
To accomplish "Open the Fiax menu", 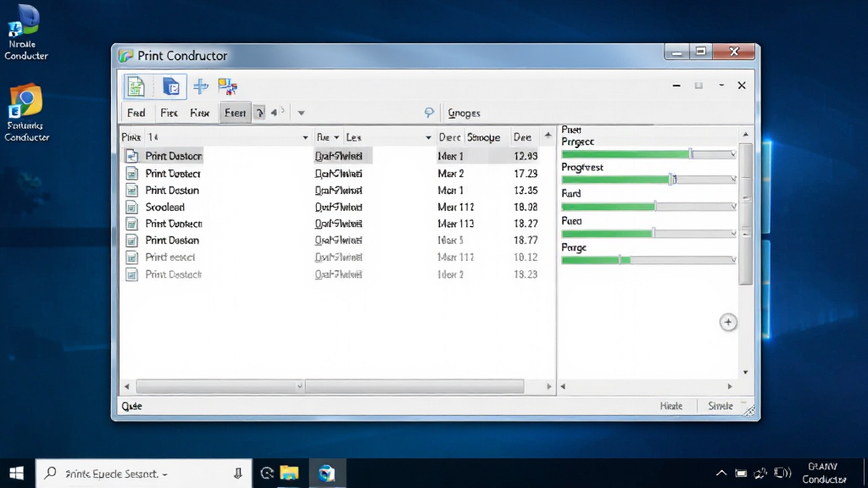I will [x=199, y=113].
